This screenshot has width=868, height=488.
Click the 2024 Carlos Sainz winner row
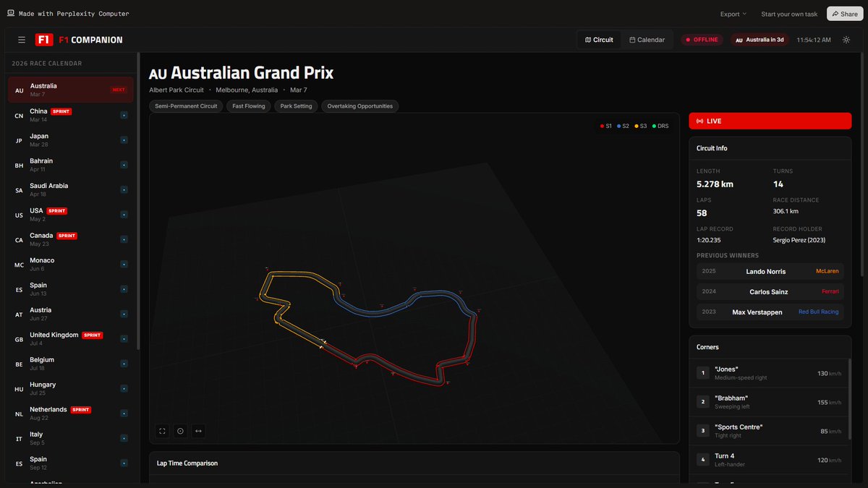[x=770, y=291]
